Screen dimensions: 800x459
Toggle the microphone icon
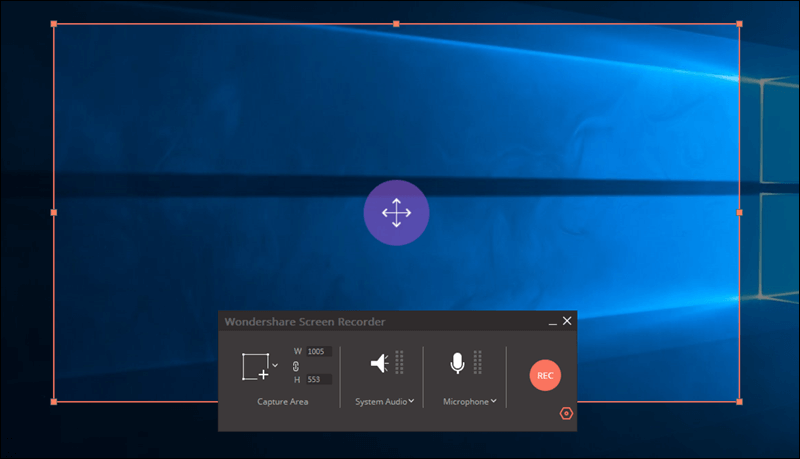[458, 364]
